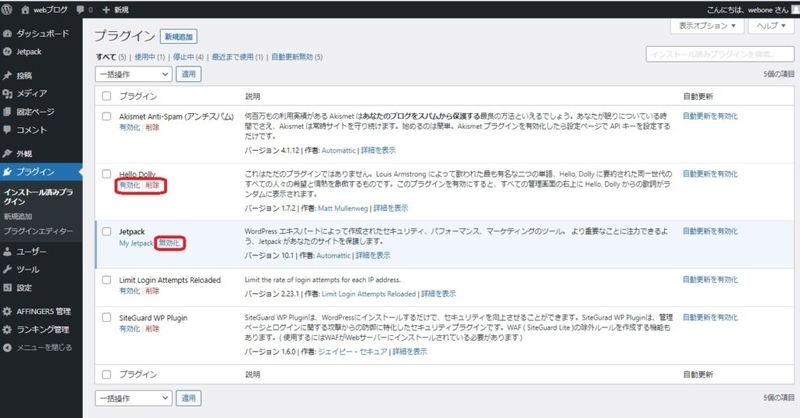Filter plugins by 自動更新無効 (5)
Viewport: 800px width, 418px height.
[x=297, y=57]
